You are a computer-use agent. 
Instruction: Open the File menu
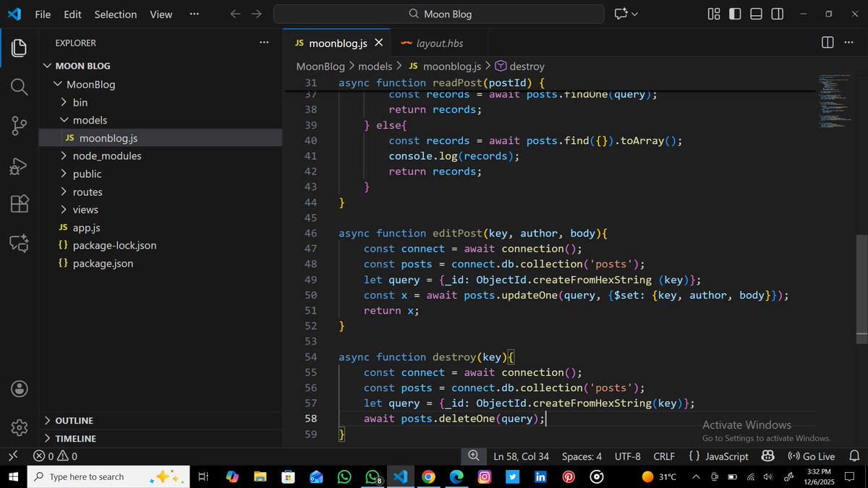pyautogui.click(x=43, y=14)
